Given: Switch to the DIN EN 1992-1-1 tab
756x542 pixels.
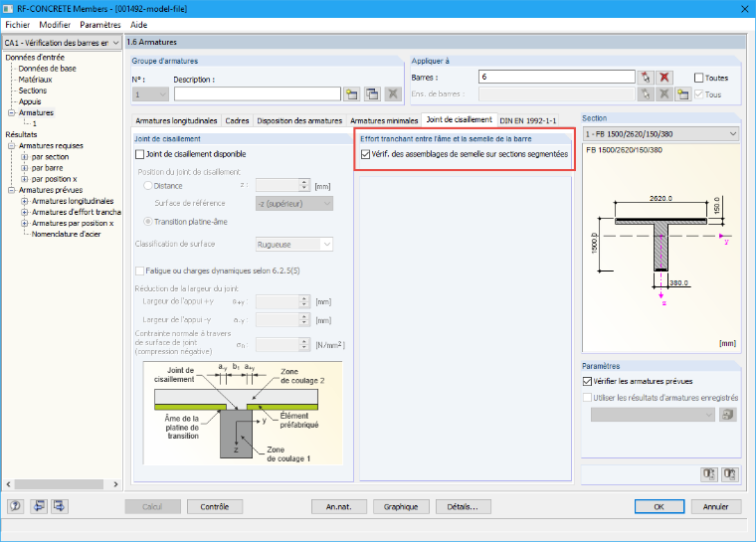Looking at the screenshot, I should [x=528, y=120].
